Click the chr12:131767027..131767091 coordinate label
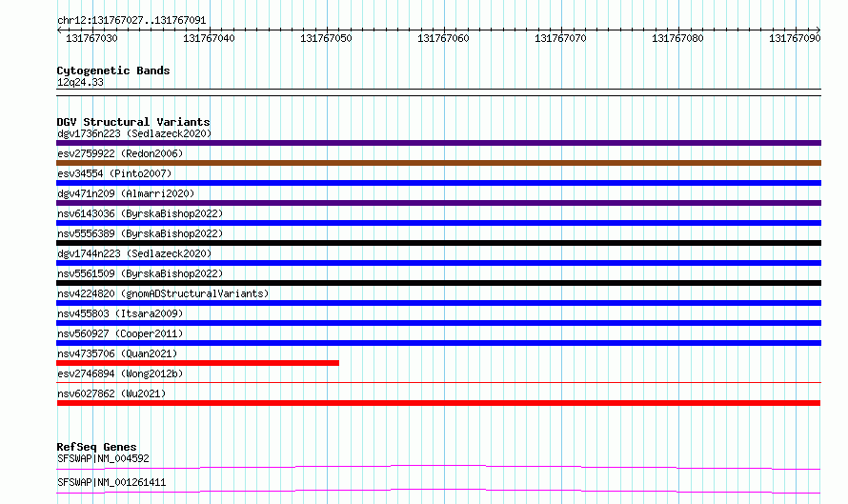 (x=131, y=21)
